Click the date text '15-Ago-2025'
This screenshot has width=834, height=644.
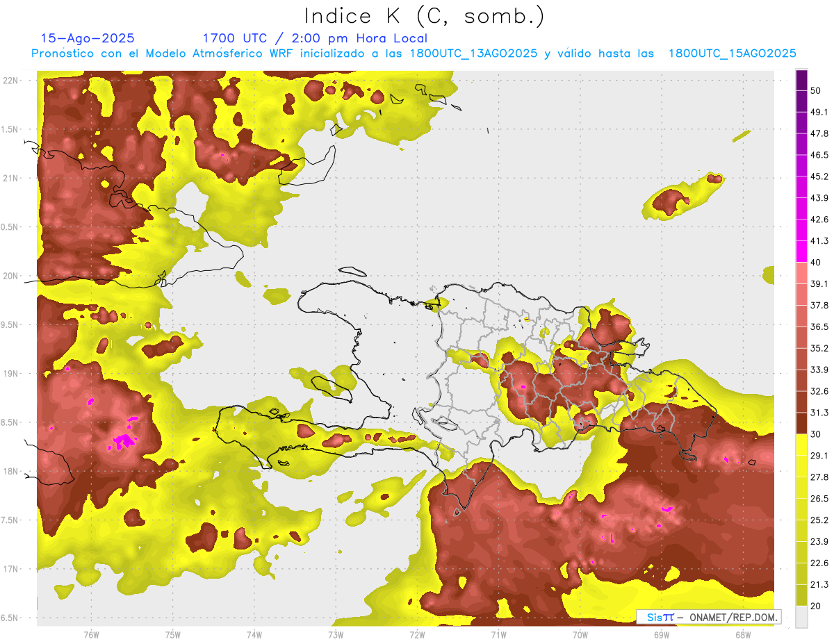(88, 38)
